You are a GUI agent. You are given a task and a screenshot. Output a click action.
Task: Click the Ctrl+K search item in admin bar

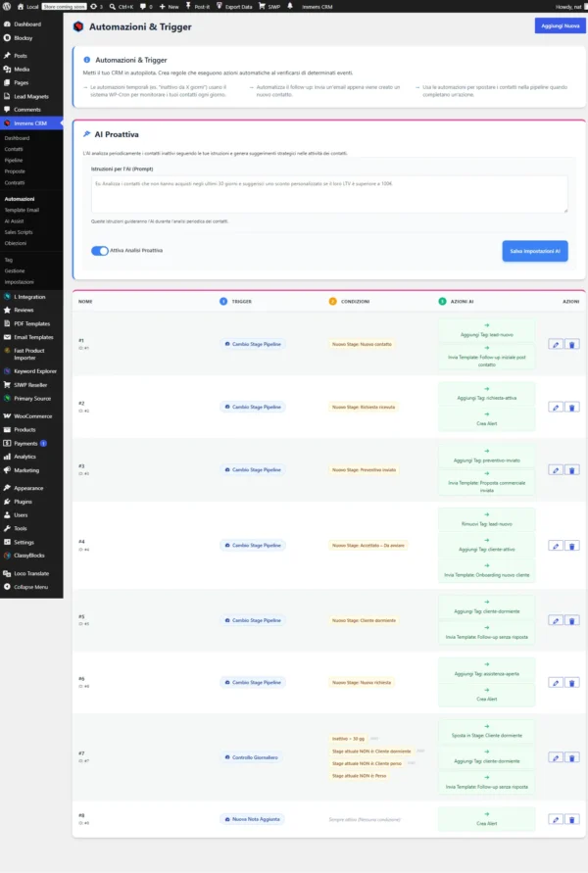tap(122, 7)
